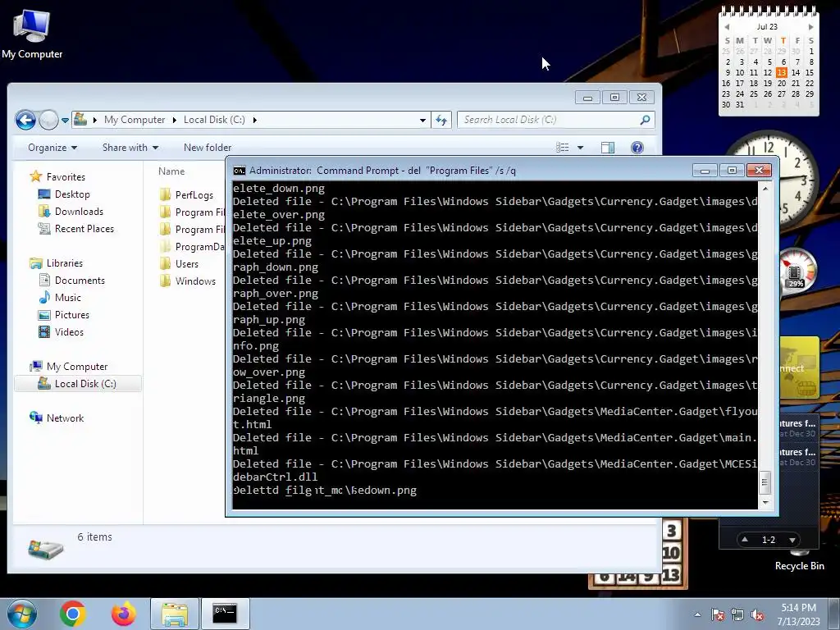Show next feed headlines page arrow

pyautogui.click(x=792, y=540)
